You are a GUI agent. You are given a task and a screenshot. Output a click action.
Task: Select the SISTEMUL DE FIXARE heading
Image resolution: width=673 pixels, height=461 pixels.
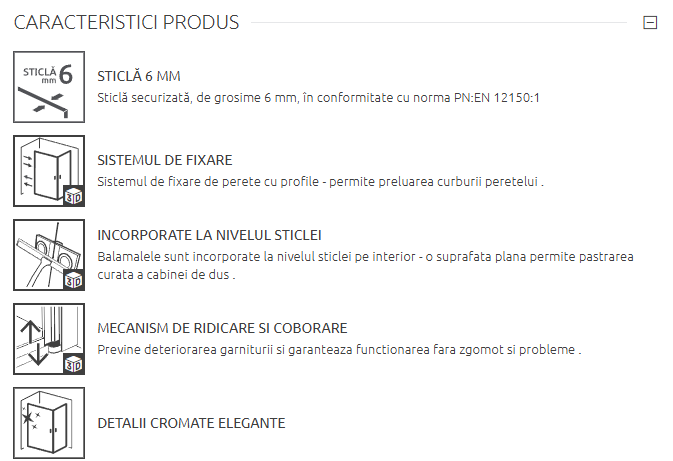pos(165,160)
